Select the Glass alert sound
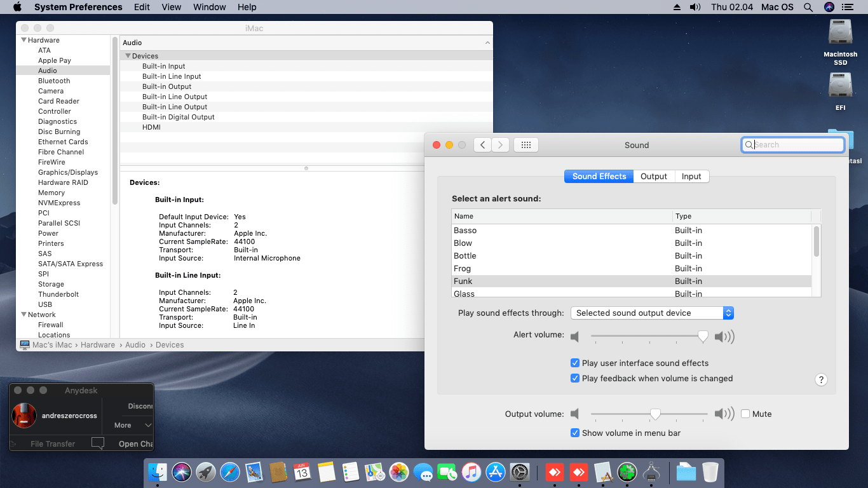The image size is (868, 488). point(632,294)
